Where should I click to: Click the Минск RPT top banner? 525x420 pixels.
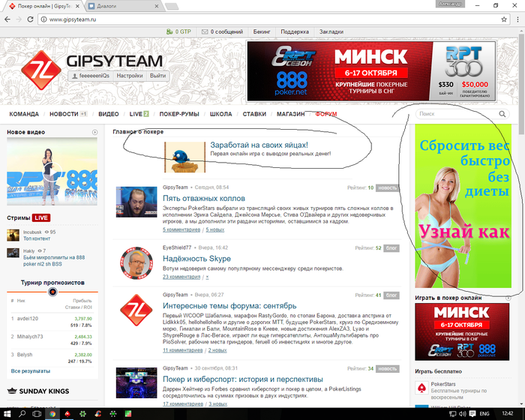pos(371,71)
